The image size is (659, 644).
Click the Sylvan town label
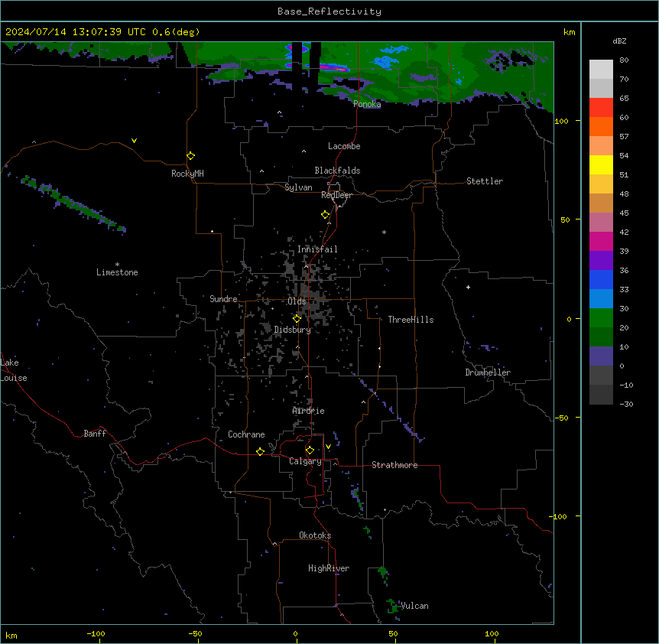point(298,187)
